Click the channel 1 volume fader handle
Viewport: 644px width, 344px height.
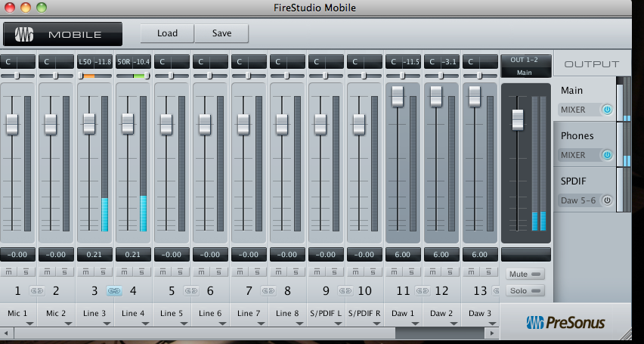click(12, 124)
